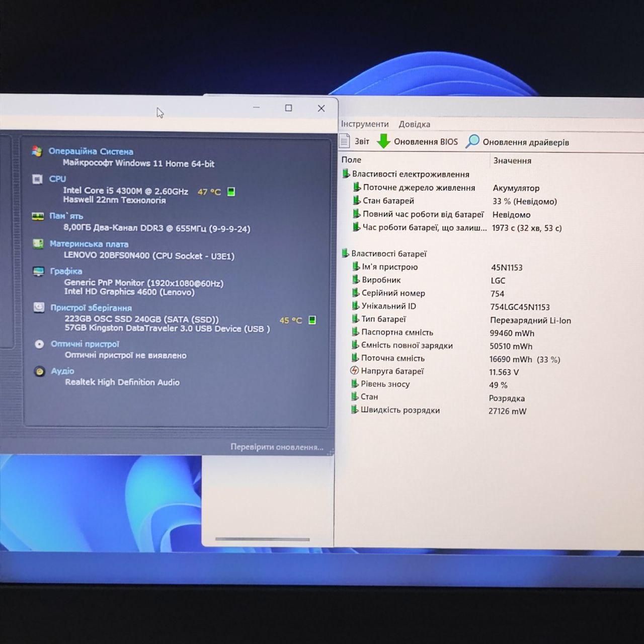The width and height of the screenshot is (644, 644).
Task: Click the icon beside Серійний номер
Action: 356,293
